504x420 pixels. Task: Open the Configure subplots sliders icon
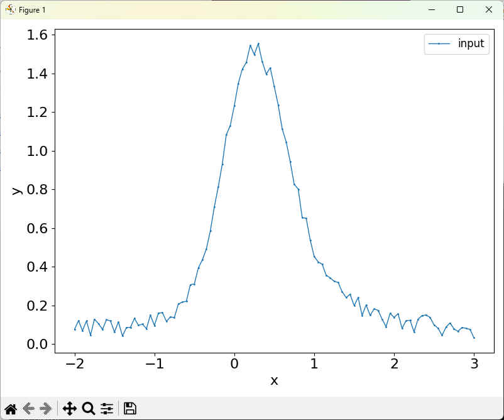coord(107,409)
